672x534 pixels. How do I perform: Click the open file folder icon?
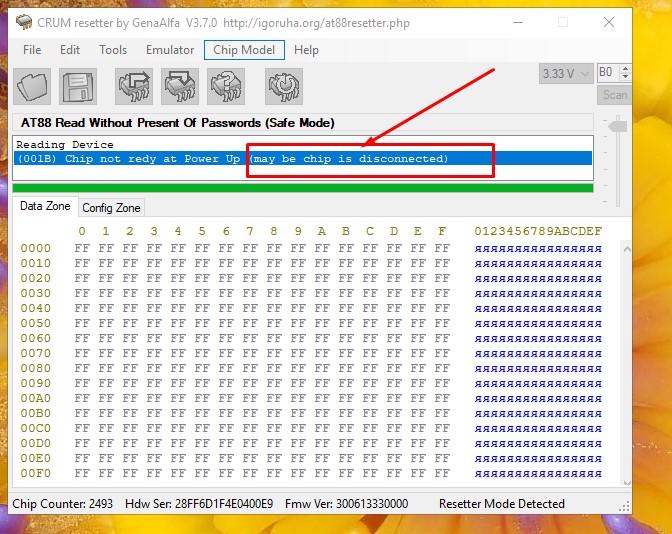[33, 87]
